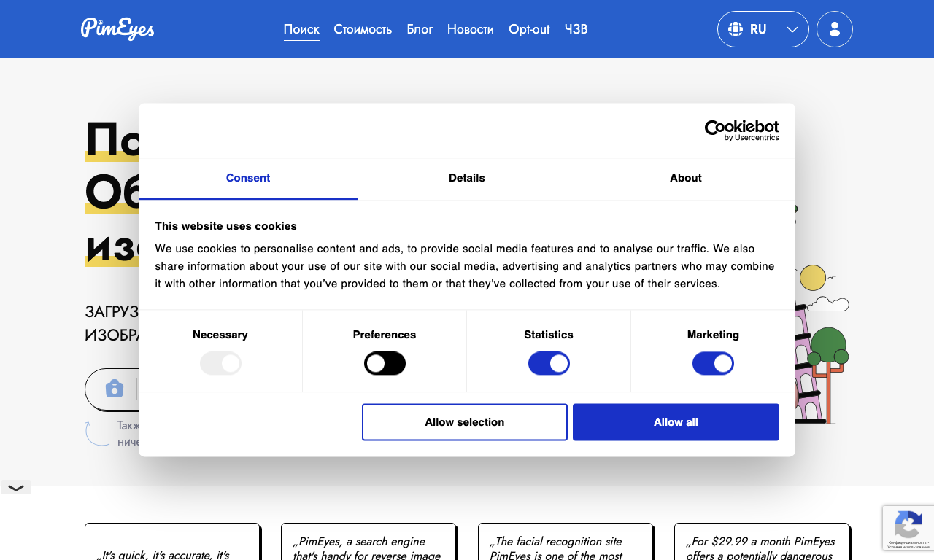Open the Стоимость menu item
This screenshot has width=934, height=560.
[x=363, y=29]
